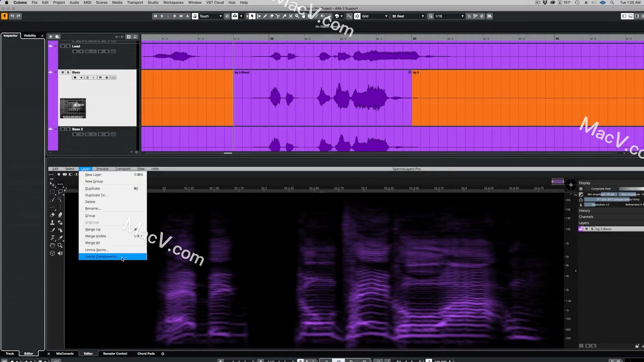Mute the Bass track
644x362 pixels.
click(x=62, y=72)
